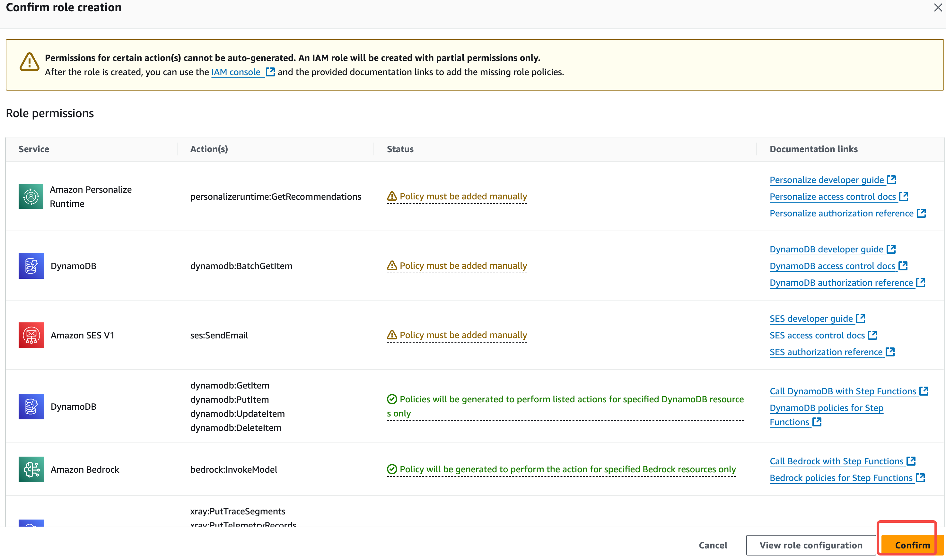Screen dimensions: 946x560
Task: Click DynamoDB icon in BatchGetItem row
Action: point(31,266)
